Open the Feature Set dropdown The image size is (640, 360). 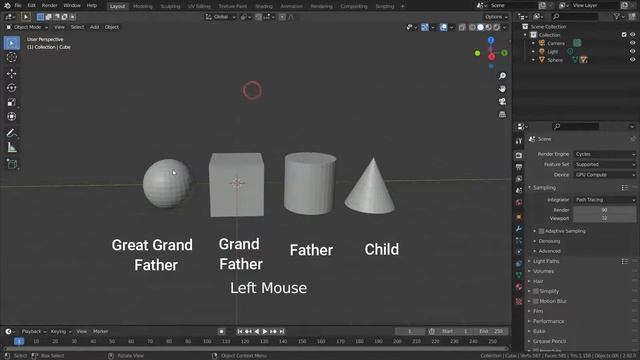604,164
